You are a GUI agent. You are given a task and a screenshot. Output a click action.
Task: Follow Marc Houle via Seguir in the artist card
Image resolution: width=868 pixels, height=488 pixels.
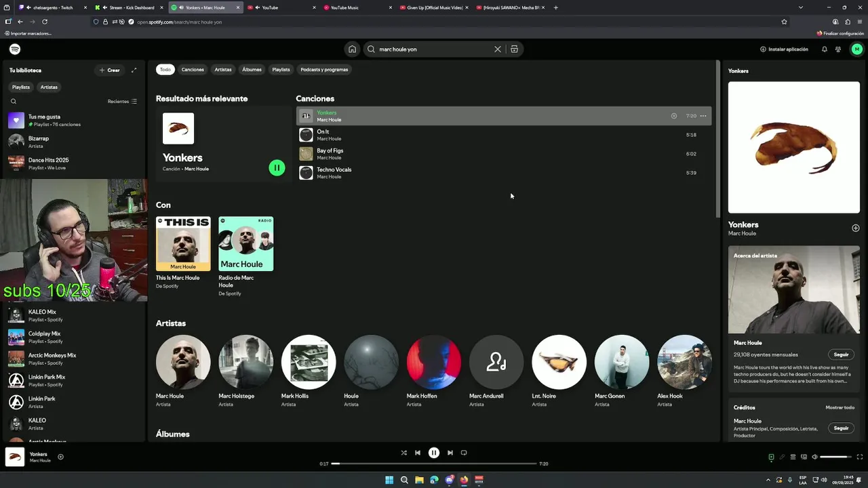click(841, 354)
